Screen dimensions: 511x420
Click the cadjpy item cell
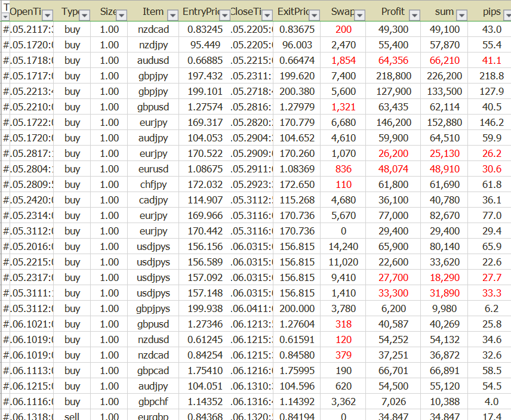click(x=153, y=200)
